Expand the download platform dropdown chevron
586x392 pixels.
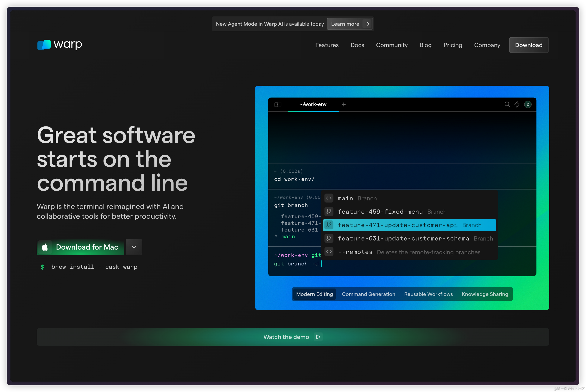point(134,247)
